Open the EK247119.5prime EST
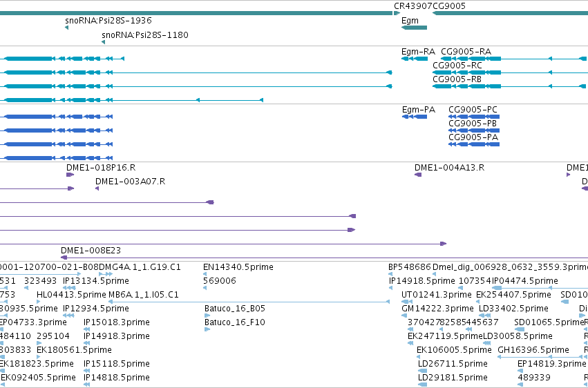Viewport: 588px width, 388px height. coord(411,343)
